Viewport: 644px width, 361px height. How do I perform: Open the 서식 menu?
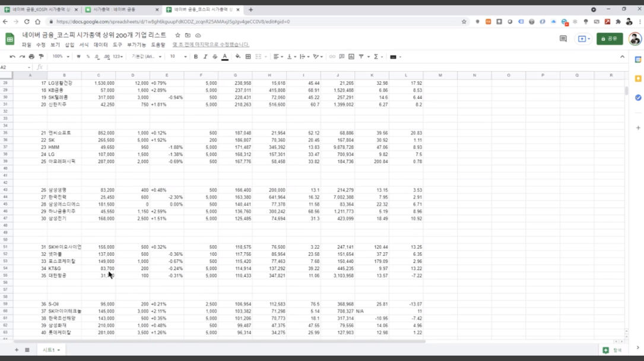point(84,45)
